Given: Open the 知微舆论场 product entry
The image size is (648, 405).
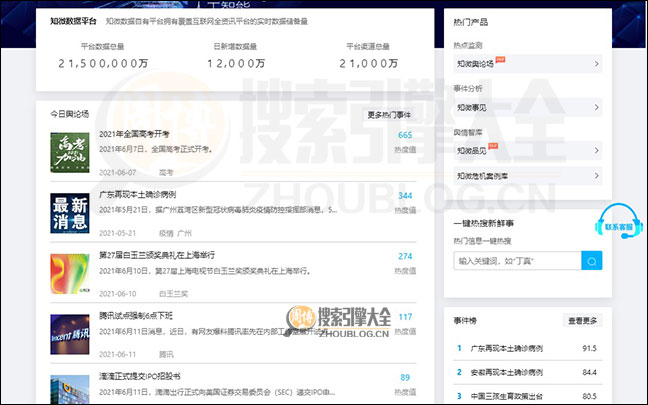Looking at the screenshot, I should click(528, 64).
